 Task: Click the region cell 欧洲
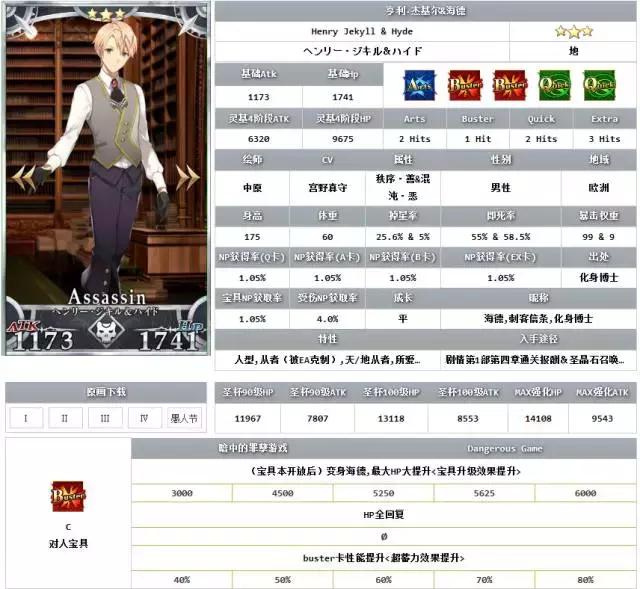[x=599, y=188]
